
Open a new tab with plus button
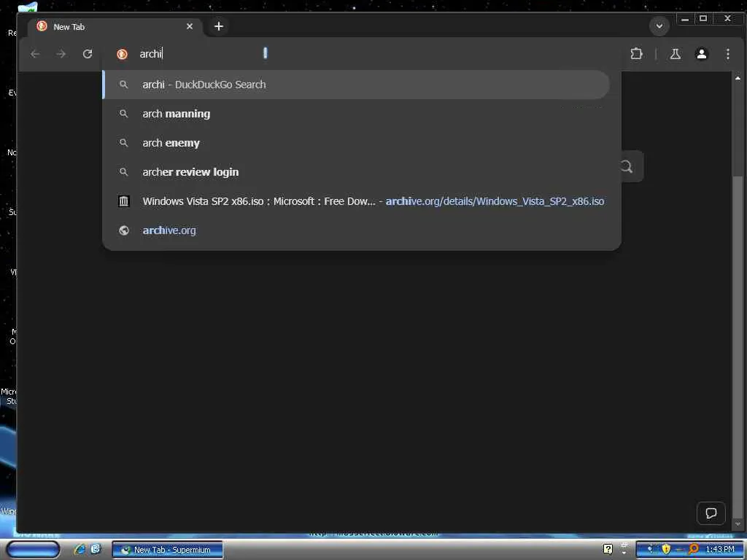pos(219,26)
